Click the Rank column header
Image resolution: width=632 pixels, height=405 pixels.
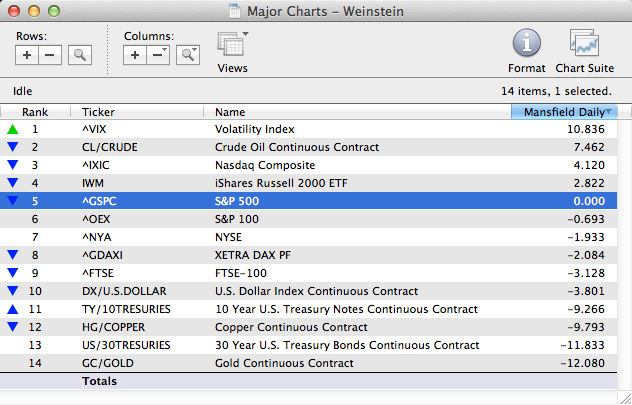[x=35, y=112]
